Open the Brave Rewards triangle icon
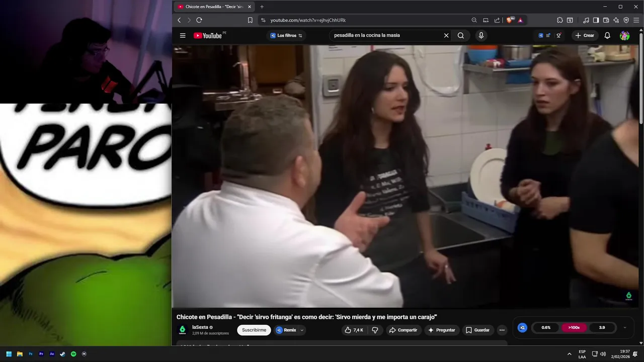644x362 pixels. [520, 20]
